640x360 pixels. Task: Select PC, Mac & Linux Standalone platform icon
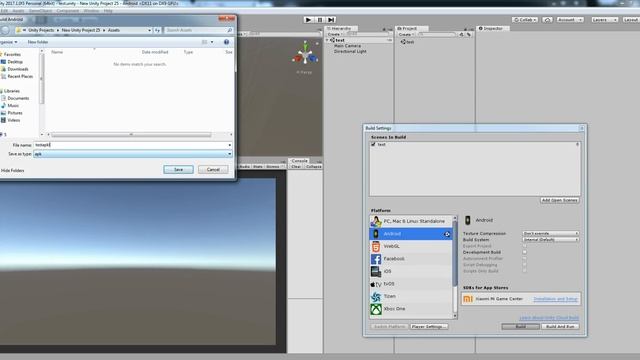coord(376,221)
